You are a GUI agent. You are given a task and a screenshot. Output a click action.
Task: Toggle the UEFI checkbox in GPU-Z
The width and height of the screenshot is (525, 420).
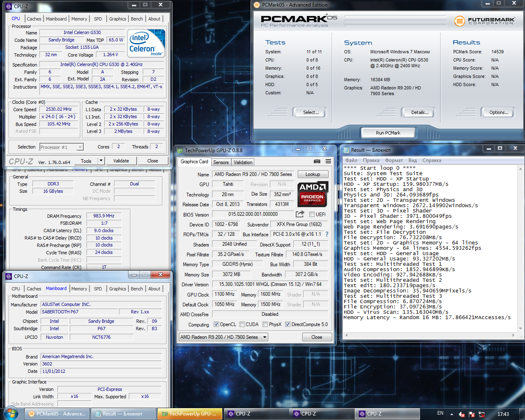(312, 214)
